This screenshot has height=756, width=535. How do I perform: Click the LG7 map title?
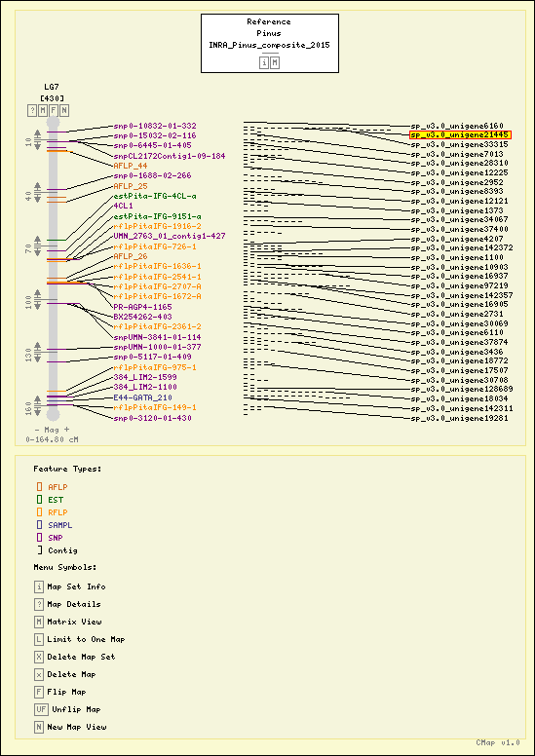(x=51, y=88)
